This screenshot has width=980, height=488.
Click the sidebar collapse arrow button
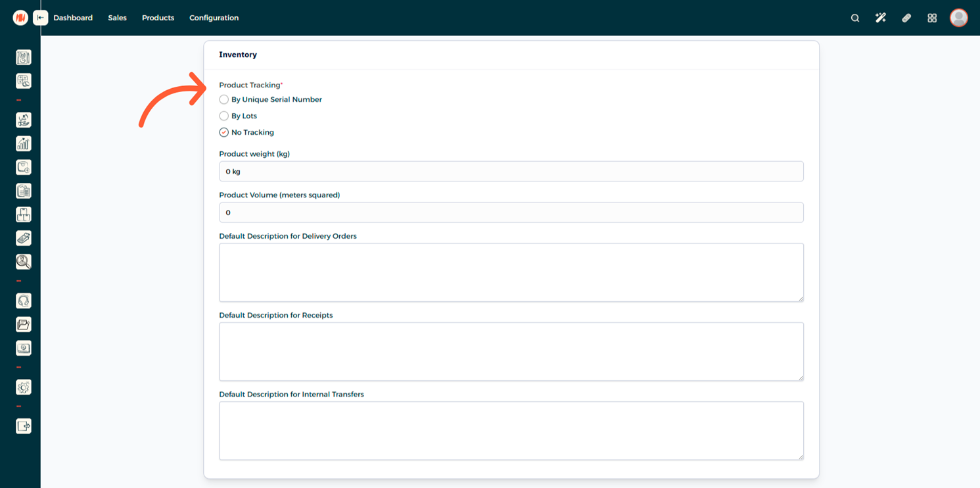[x=41, y=18]
